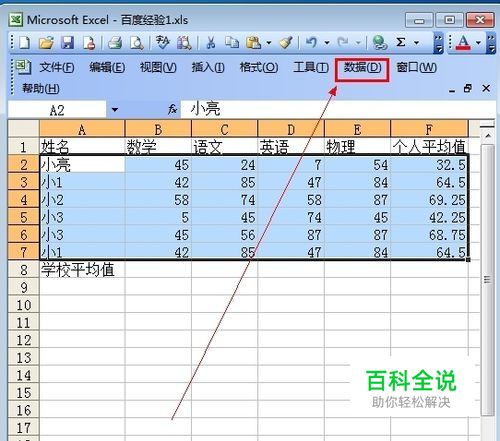Open the 工具(T) menu
Image resolution: width=500 pixels, height=441 pixels.
pyautogui.click(x=311, y=68)
